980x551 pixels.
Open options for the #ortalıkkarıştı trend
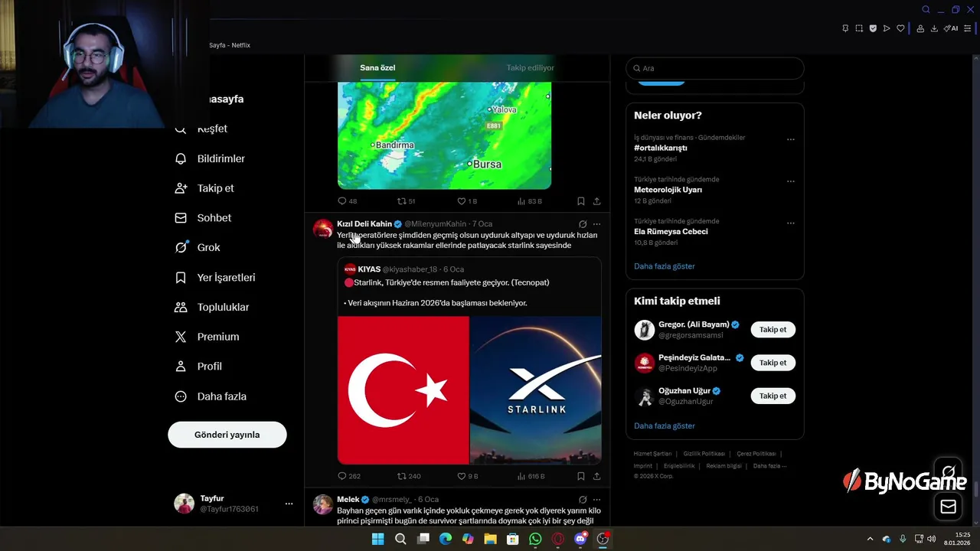(791, 139)
